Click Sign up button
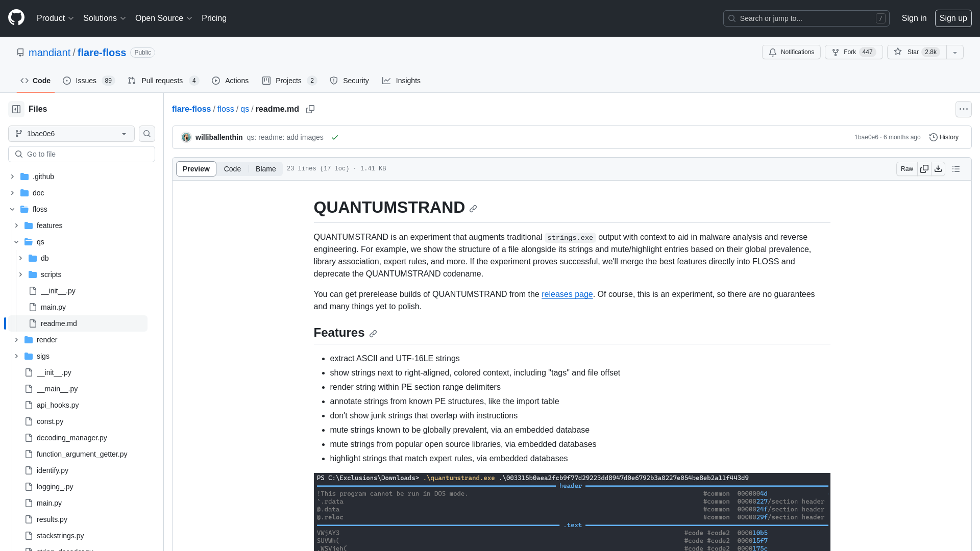 pos(953,18)
